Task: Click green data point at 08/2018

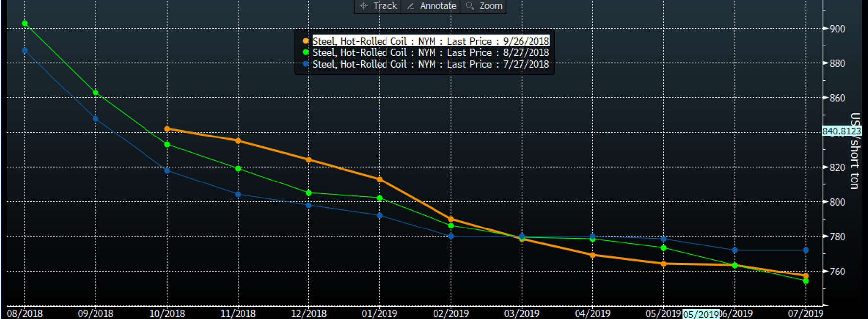Action: pyautogui.click(x=25, y=23)
